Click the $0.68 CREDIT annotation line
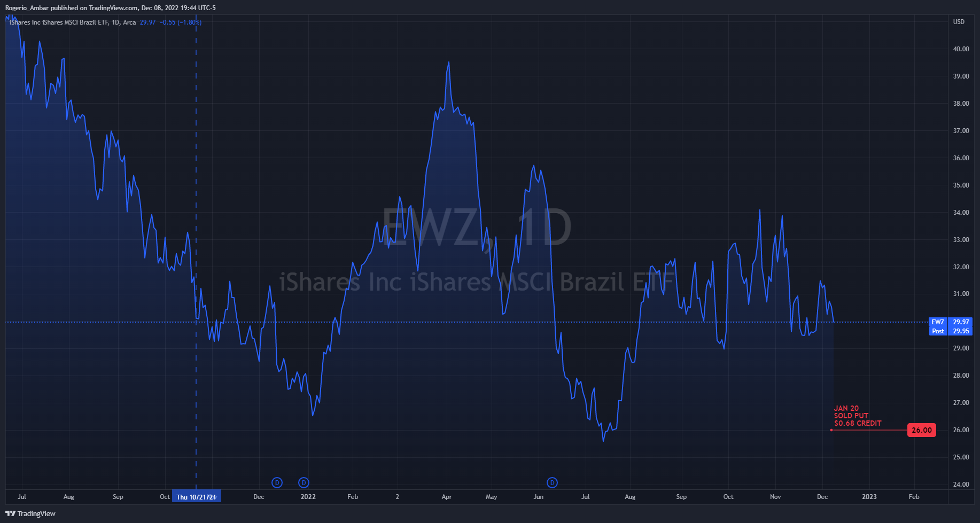 [x=858, y=423]
